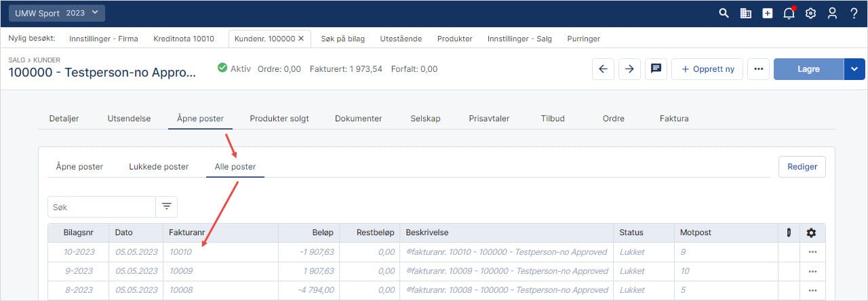Click the Opprett ny button

click(x=707, y=69)
